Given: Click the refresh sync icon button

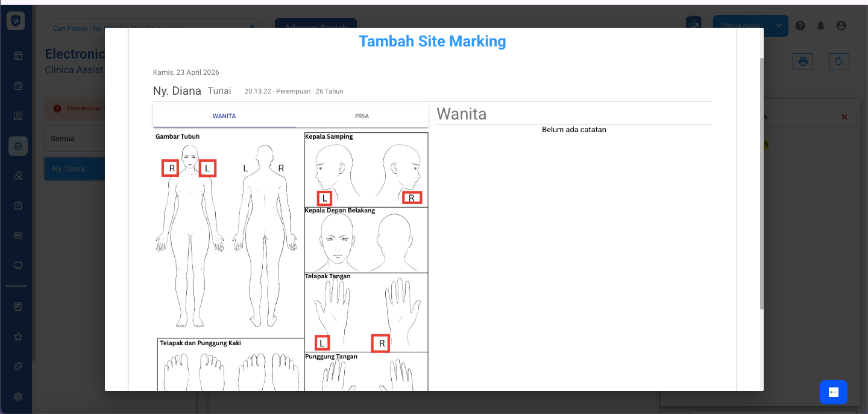Looking at the screenshot, I should click(x=838, y=61).
